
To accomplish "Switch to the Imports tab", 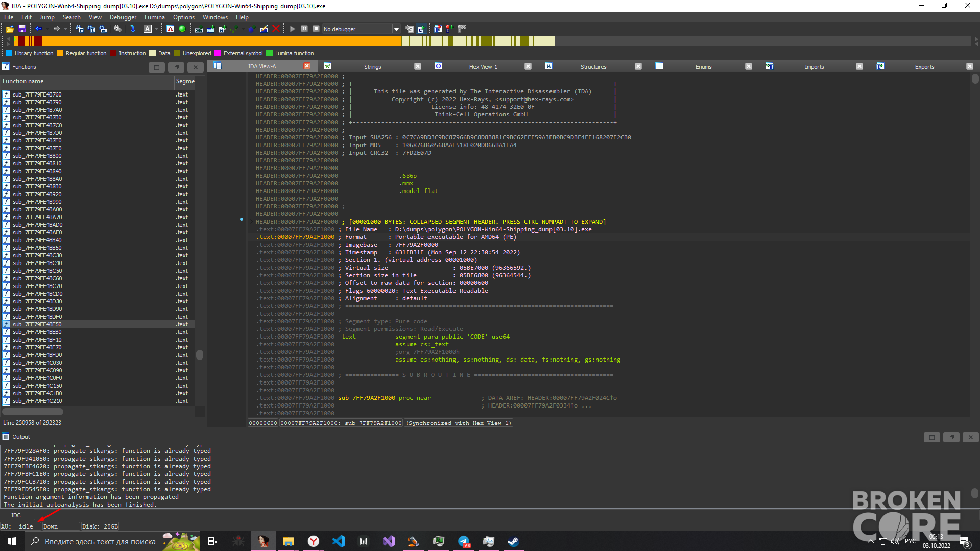I will (x=814, y=67).
